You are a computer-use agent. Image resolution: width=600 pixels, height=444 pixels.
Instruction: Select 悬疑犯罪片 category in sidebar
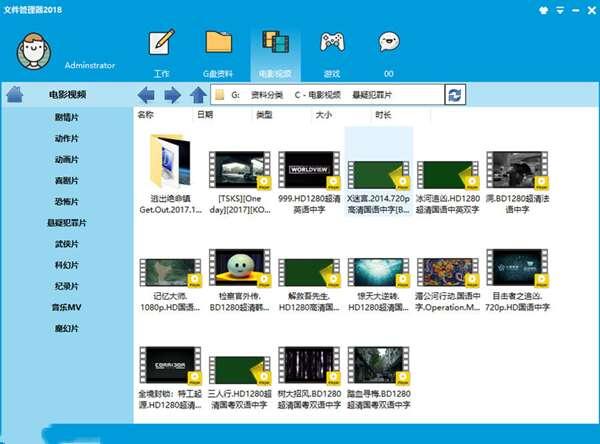tap(68, 223)
